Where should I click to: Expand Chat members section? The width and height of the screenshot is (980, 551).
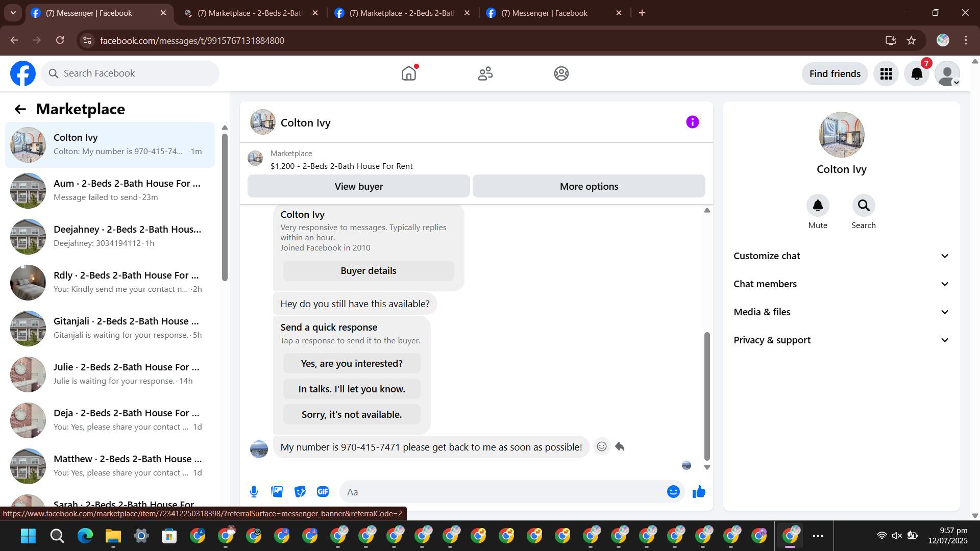click(841, 284)
